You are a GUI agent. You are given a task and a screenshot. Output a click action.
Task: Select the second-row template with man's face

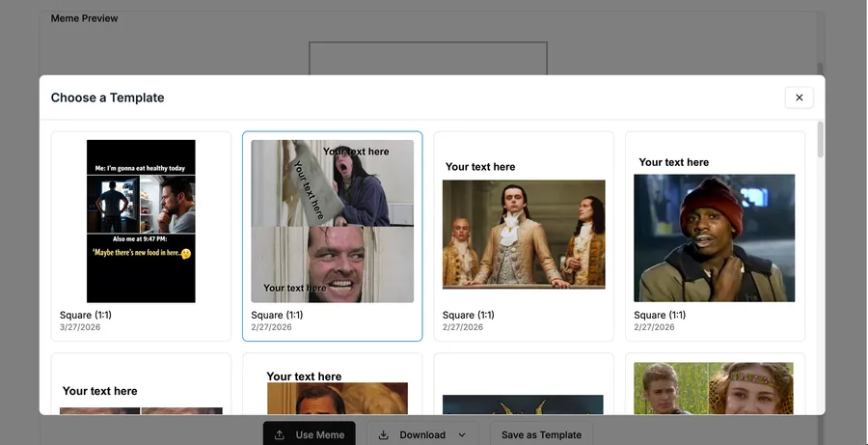332,384
